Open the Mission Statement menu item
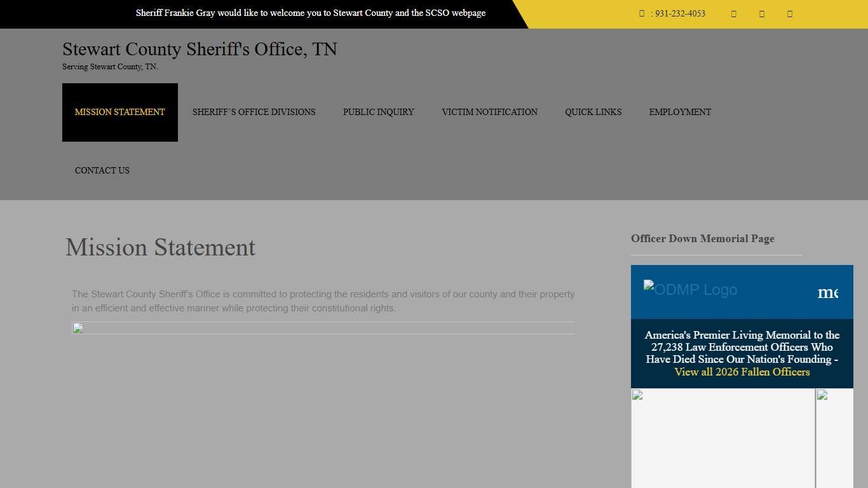This screenshot has height=488, width=868. tap(119, 112)
